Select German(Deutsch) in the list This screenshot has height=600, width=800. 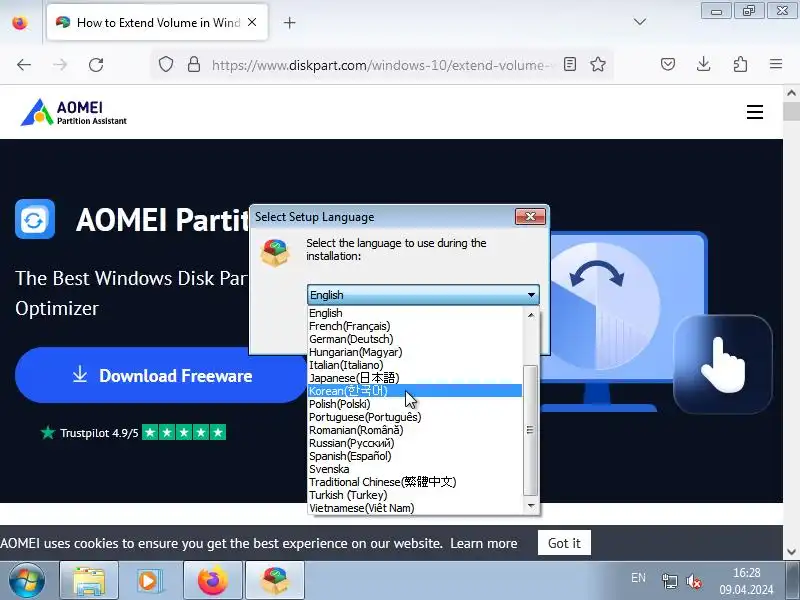click(415, 339)
